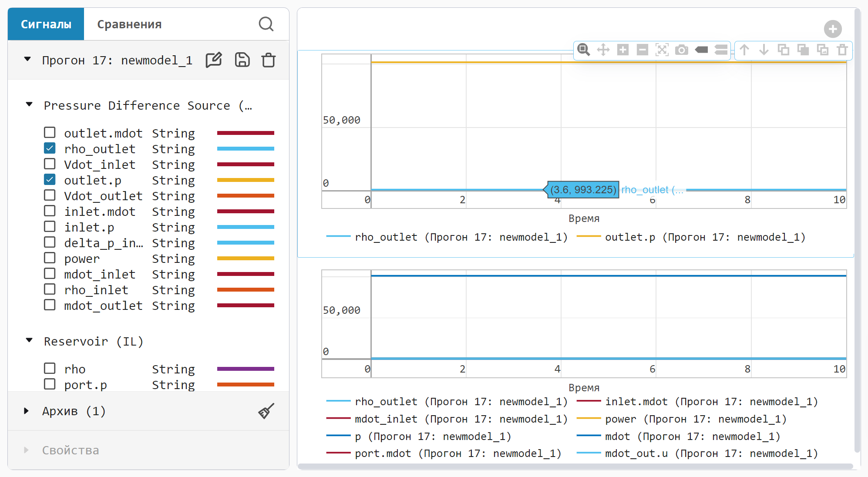Open color swatch for rho_outlet line
Viewport: 868px width, 477px height.
[246, 148]
